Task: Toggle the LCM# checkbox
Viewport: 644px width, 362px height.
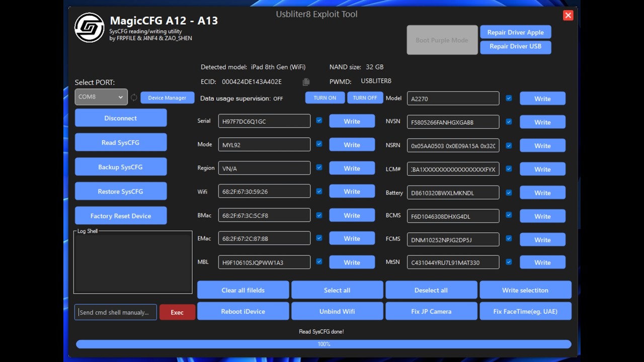Action: [x=509, y=168]
